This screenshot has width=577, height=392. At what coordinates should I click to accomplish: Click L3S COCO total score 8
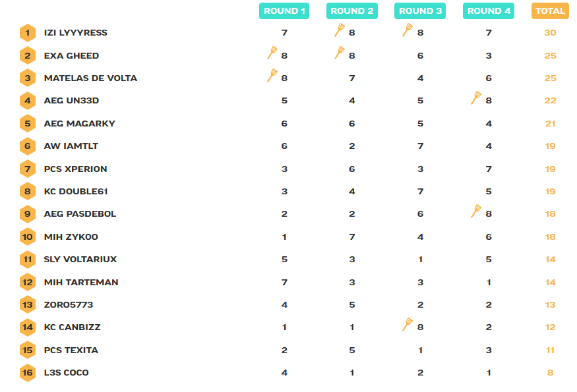pos(550,373)
